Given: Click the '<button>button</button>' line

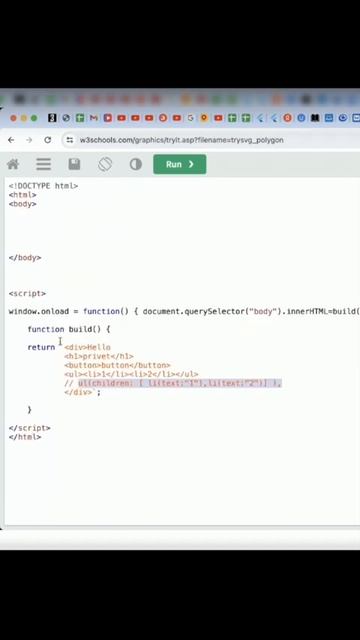Looking at the screenshot, I should 117,365.
